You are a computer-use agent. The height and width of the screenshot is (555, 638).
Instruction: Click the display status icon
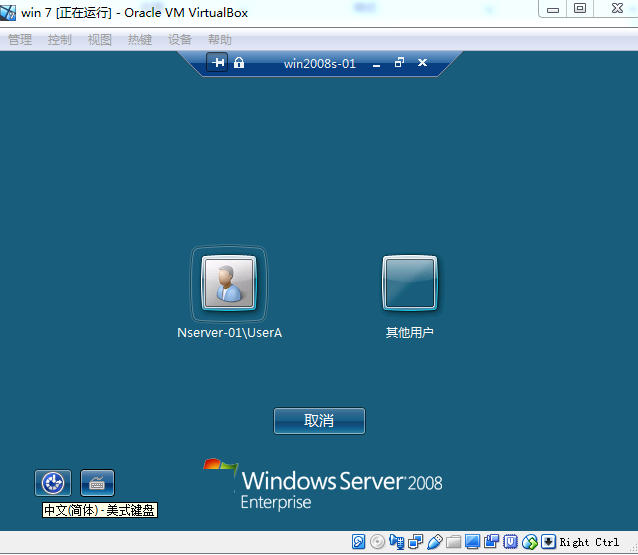pyautogui.click(x=472, y=542)
